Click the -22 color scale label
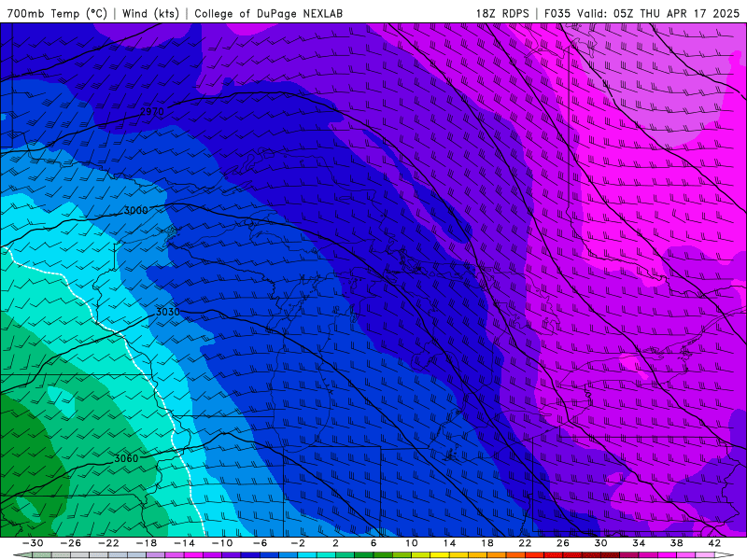 click(x=108, y=543)
